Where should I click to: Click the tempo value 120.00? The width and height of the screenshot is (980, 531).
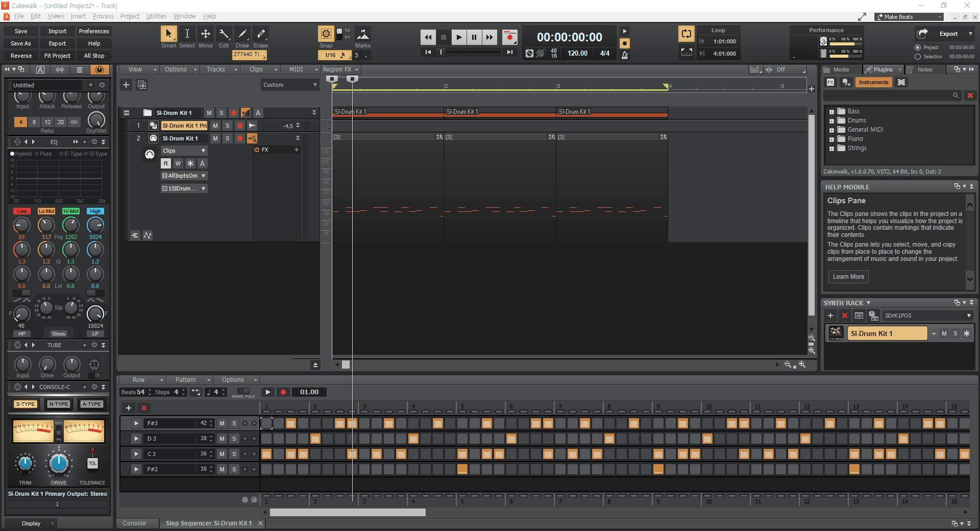point(577,53)
